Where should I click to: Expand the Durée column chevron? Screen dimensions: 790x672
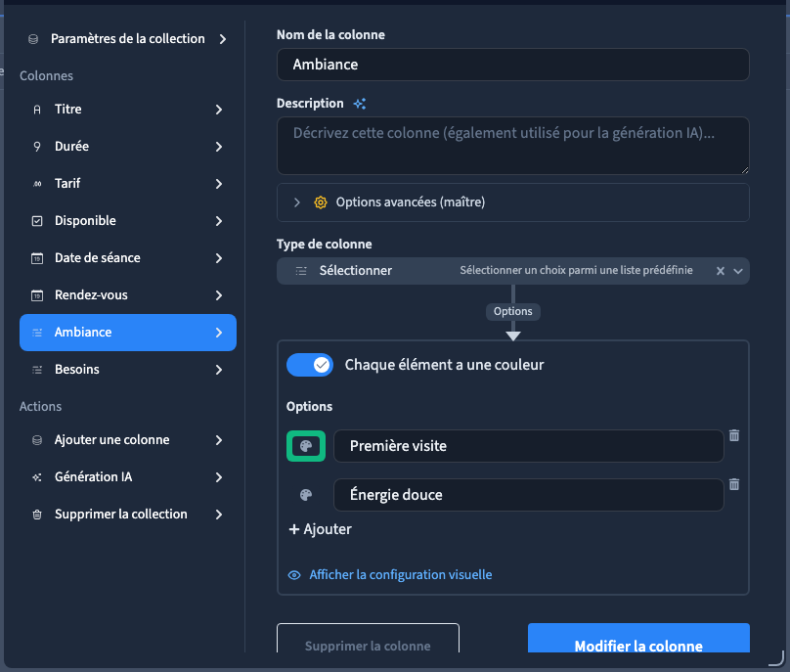coord(219,147)
